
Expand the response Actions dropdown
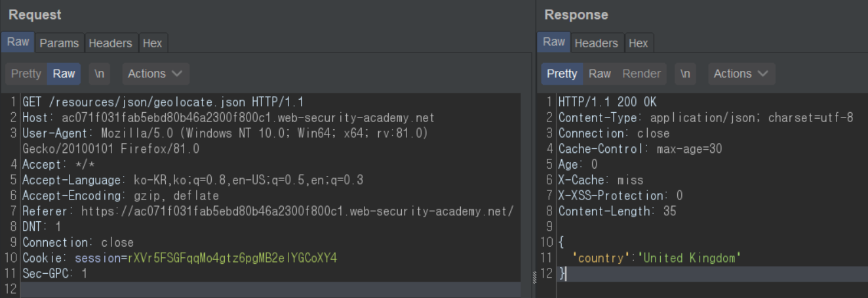tap(741, 74)
